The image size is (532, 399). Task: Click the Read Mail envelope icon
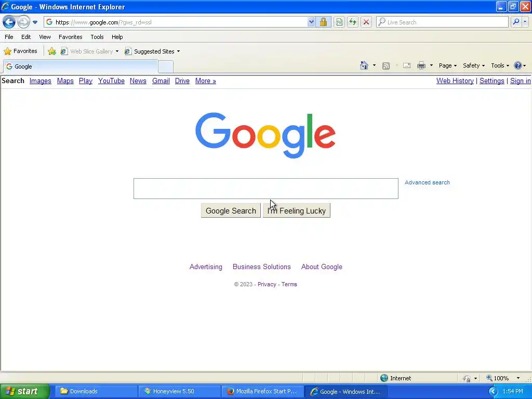(x=407, y=65)
